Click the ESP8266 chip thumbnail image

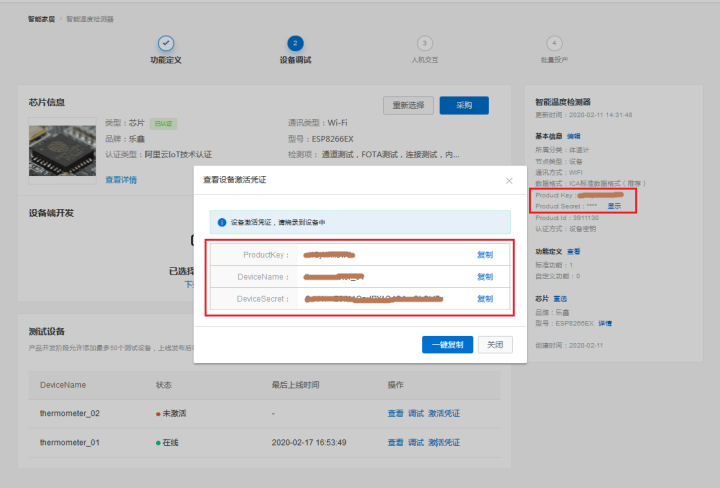pos(62,151)
